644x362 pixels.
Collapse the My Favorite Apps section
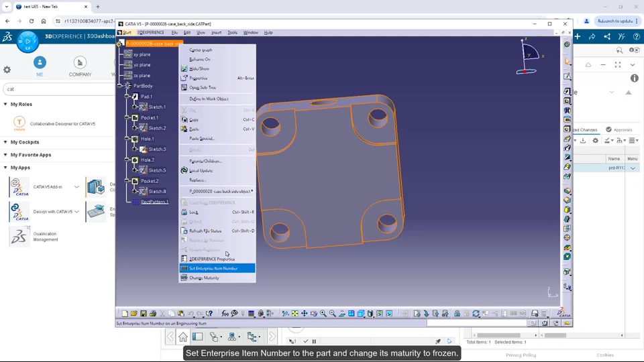tap(5, 155)
